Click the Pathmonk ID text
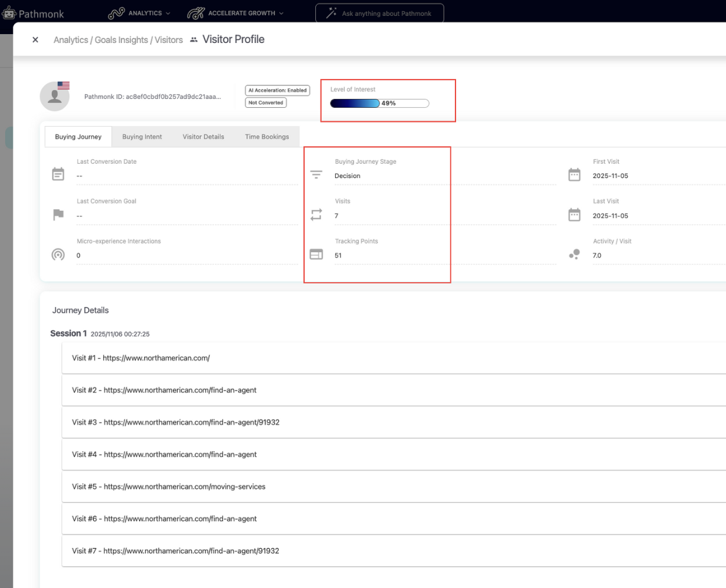This screenshot has height=588, width=726. pyautogui.click(x=153, y=97)
